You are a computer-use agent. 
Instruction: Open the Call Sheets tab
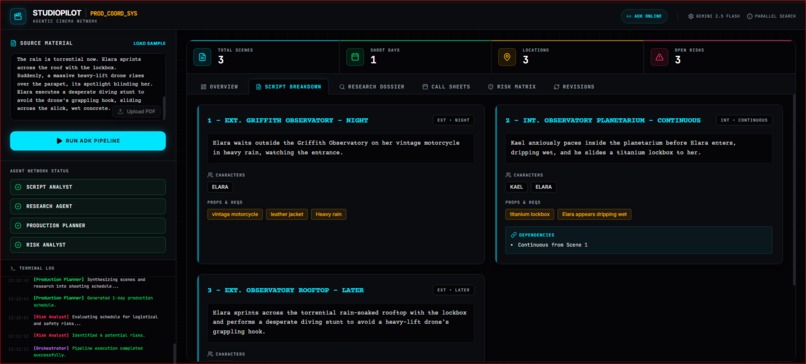tap(446, 87)
